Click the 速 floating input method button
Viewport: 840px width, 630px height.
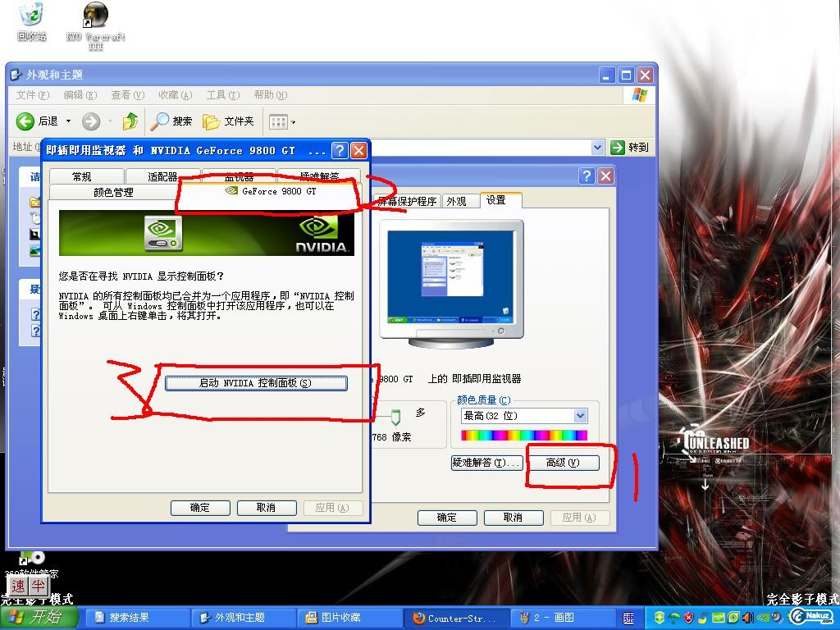[18, 586]
